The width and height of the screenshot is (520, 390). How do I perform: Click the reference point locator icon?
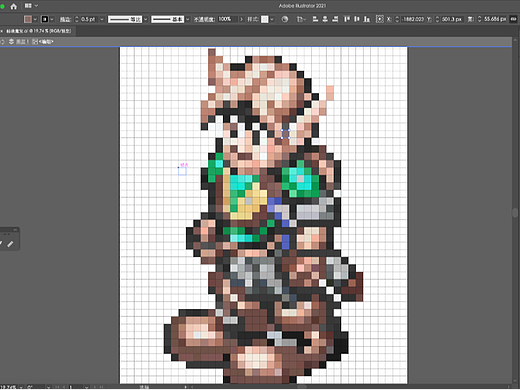coord(379,19)
